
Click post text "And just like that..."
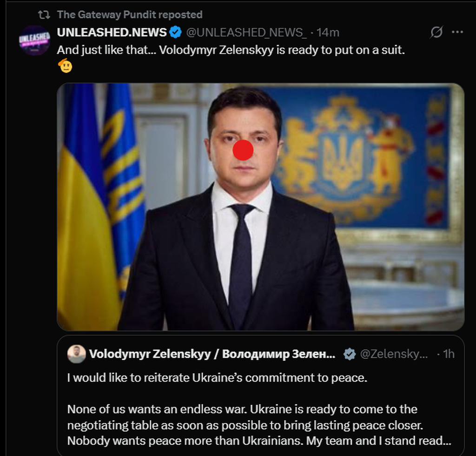coord(231,50)
